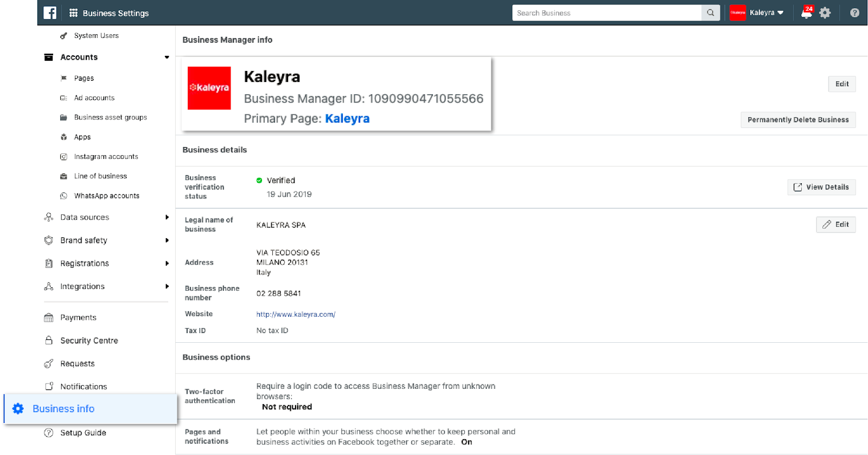
Task: Click the Business asset groups folder icon
Action: (63, 118)
